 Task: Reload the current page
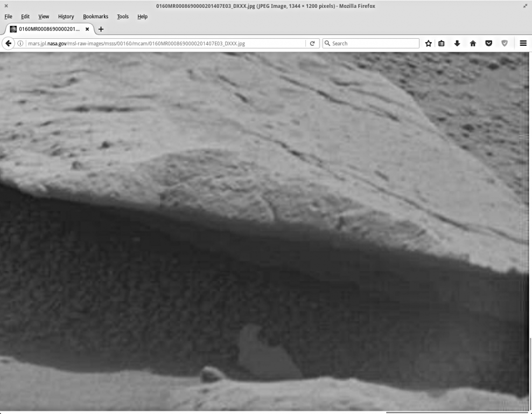pos(312,43)
